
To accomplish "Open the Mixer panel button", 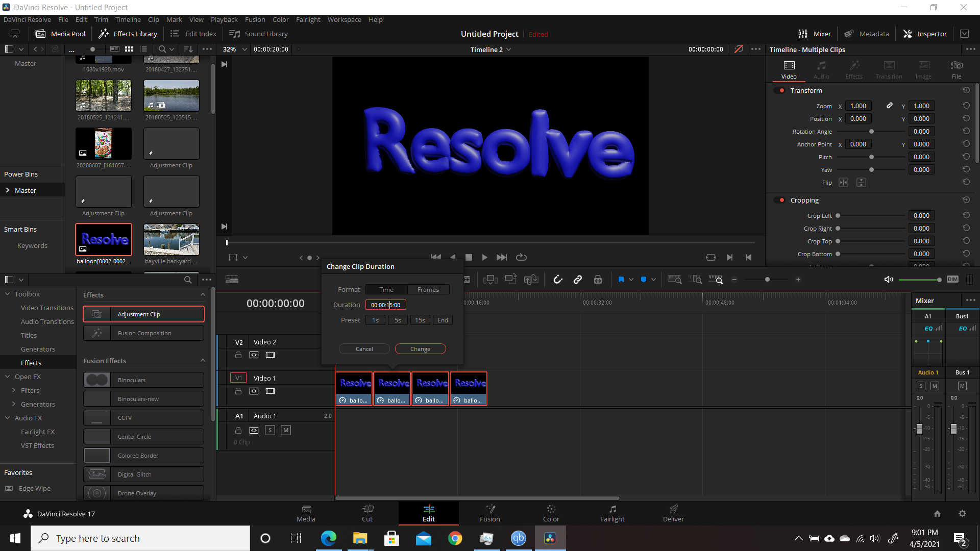I will [815, 34].
